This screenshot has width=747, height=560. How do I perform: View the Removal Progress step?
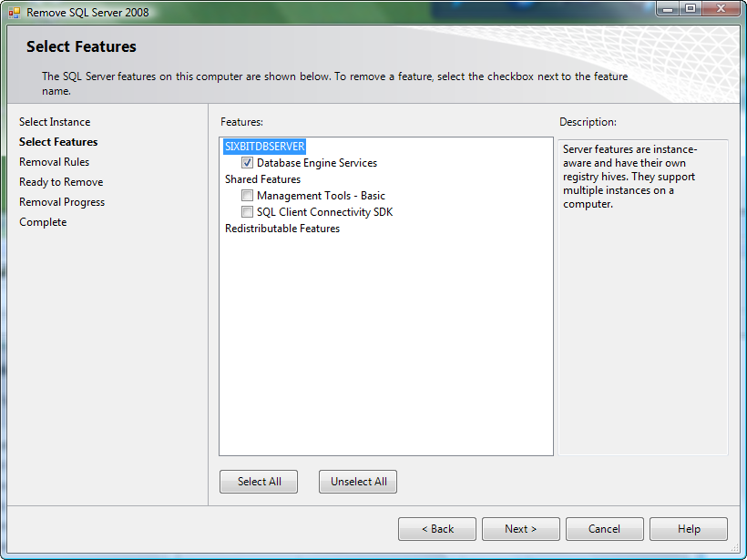pos(61,201)
